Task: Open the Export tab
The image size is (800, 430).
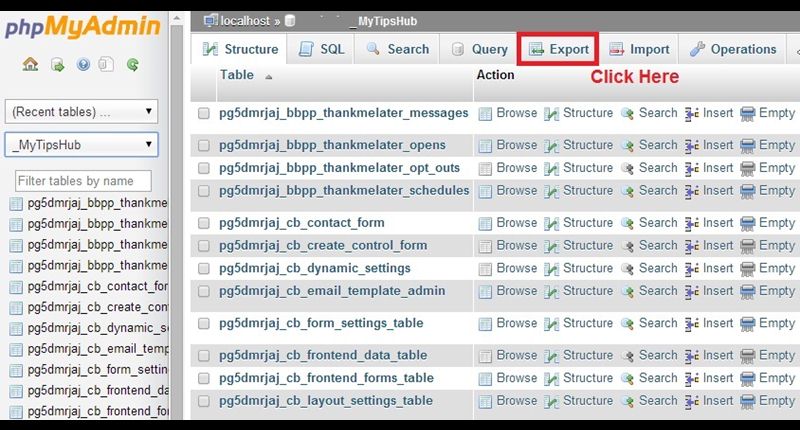Action: 558,49
